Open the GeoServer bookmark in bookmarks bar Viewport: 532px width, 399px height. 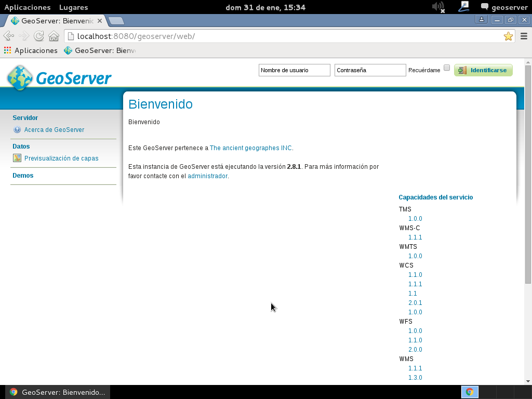click(x=100, y=50)
